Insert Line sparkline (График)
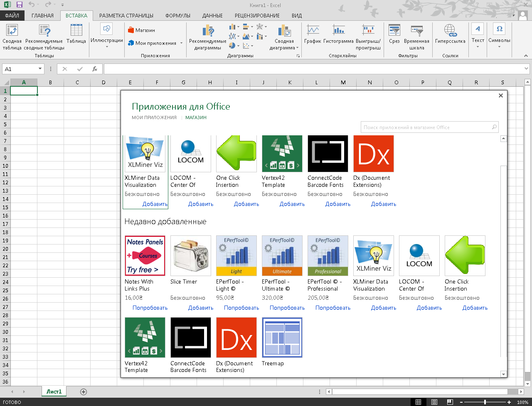Screen dimensions: 532x406 313,34
